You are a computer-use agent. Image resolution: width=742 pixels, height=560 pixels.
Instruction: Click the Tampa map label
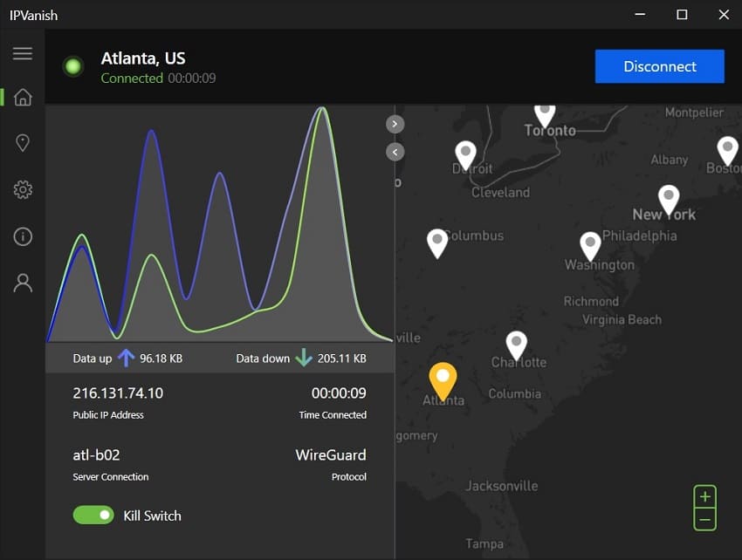coord(484,544)
